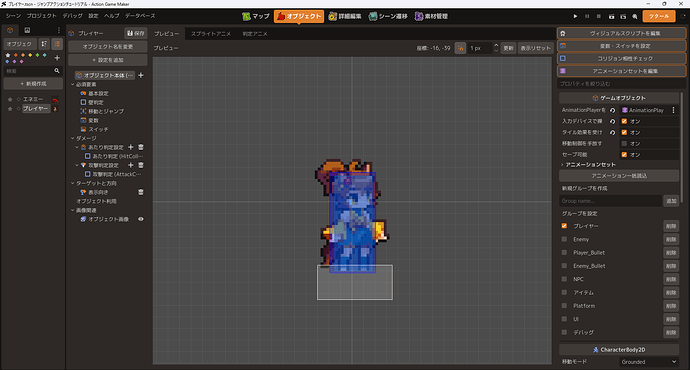Viewport: 690px width, 370px height.
Task: Add item with plus next to 攻撃判定設定
Action: 131,165
